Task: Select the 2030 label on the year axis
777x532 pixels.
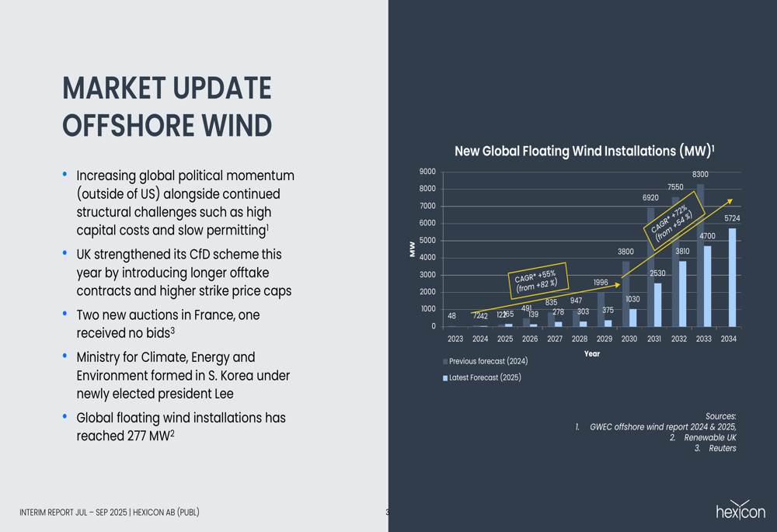Action: tap(629, 339)
